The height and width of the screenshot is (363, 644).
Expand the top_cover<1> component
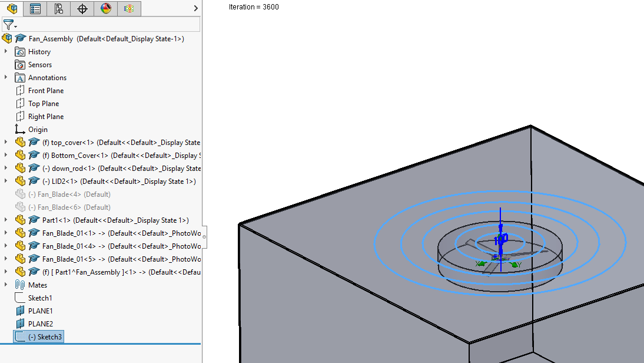pos(6,143)
